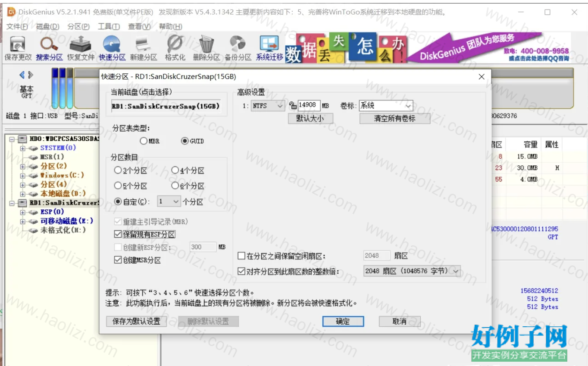Click the 30.0MB capacity cell

[528, 168]
